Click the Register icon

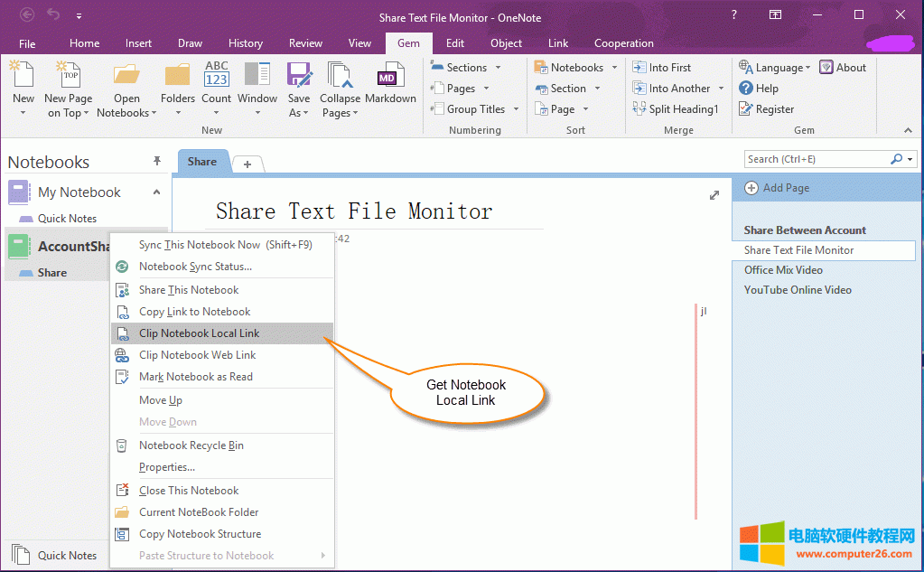click(x=746, y=109)
